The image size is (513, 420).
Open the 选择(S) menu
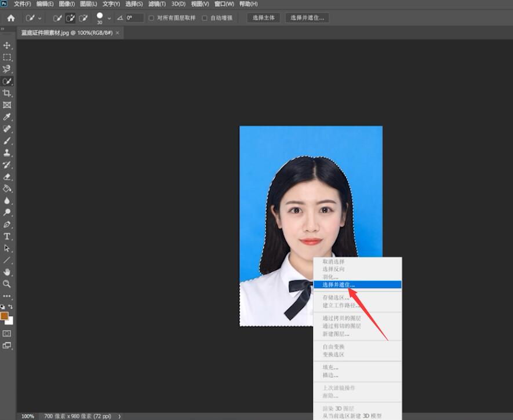click(134, 4)
